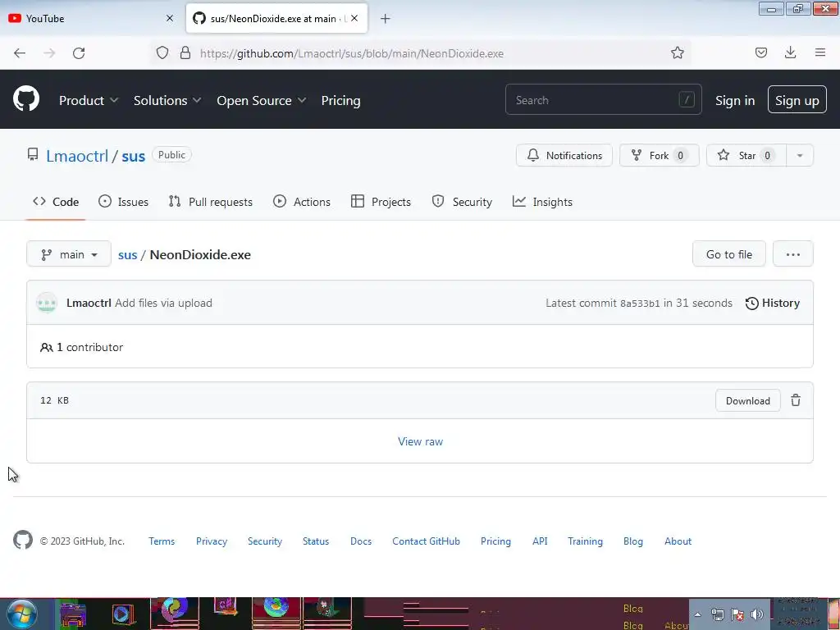
Task: Open the footer Training link
Action: point(585,541)
